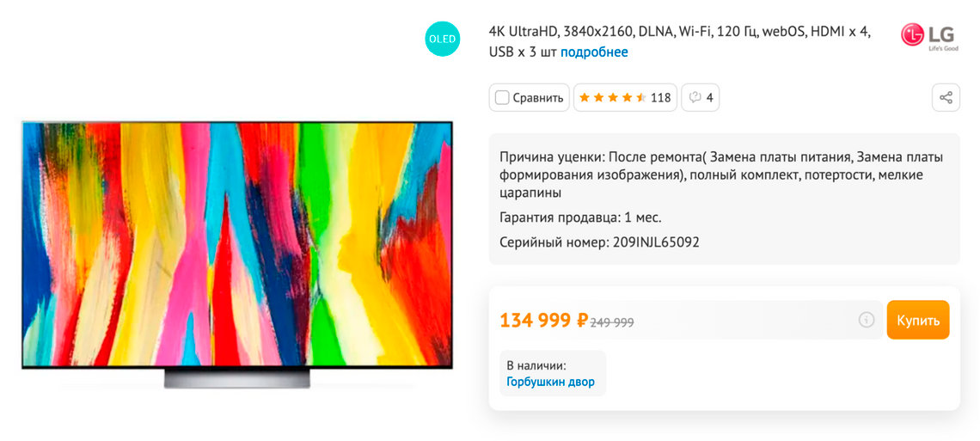Click the подробнее specifications link
The height and width of the screenshot is (441, 980).
click(594, 52)
